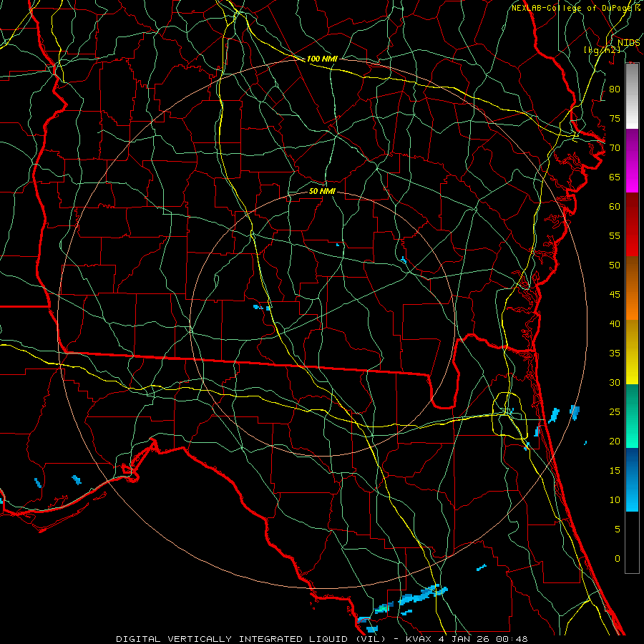Screen dimensions: 644x644
Task: Click the scale value 55
Action: (615, 235)
